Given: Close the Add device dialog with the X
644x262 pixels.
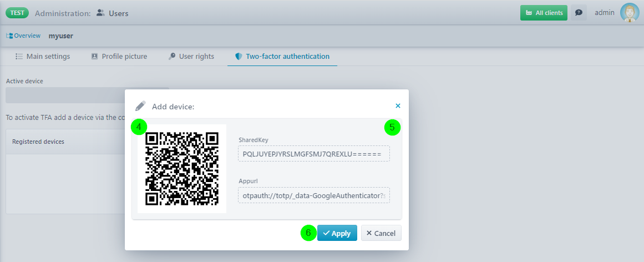Looking at the screenshot, I should coord(398,106).
